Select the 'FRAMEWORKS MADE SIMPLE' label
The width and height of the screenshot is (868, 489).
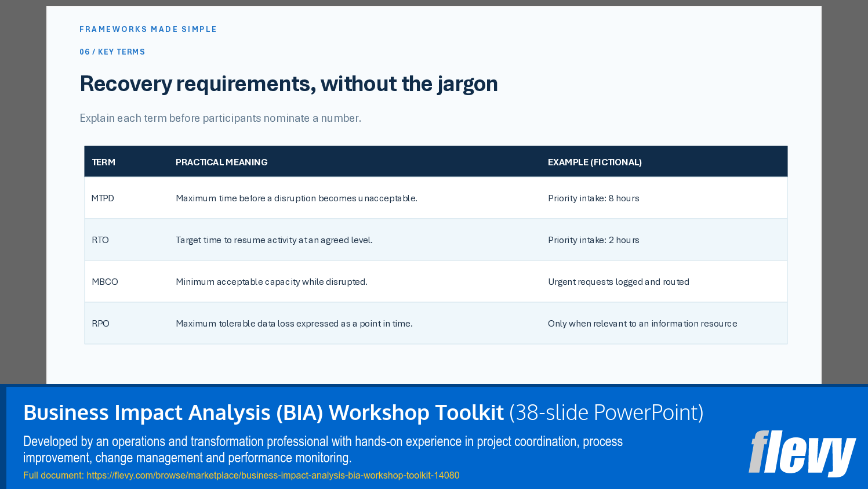pyautogui.click(x=148, y=29)
